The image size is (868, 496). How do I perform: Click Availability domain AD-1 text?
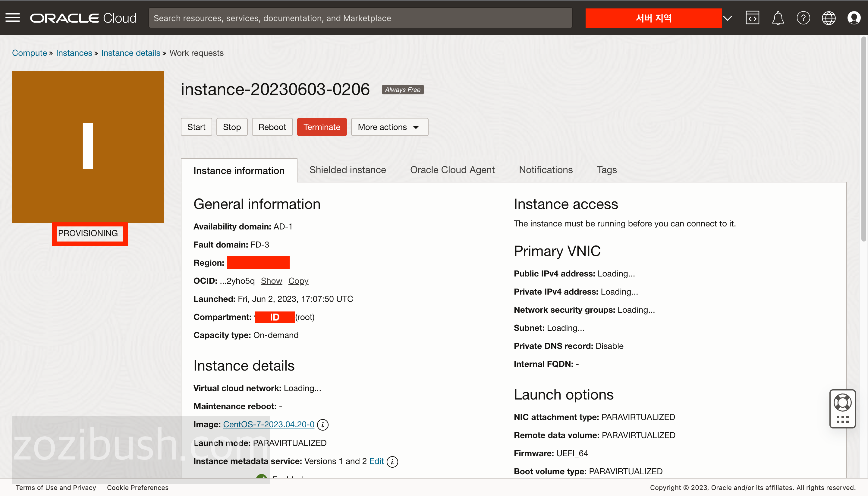point(243,226)
